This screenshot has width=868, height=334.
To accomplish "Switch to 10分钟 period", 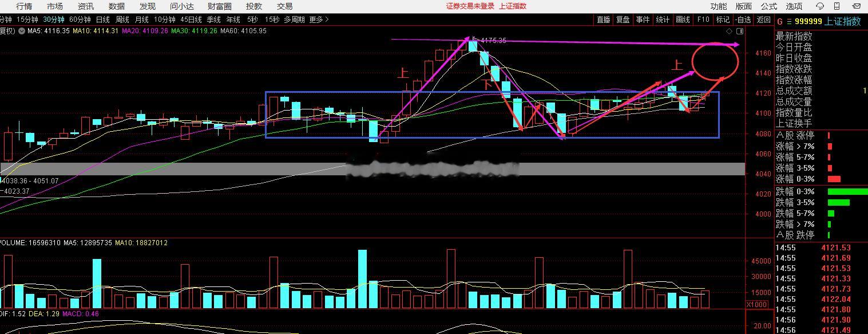I will click(165, 19).
